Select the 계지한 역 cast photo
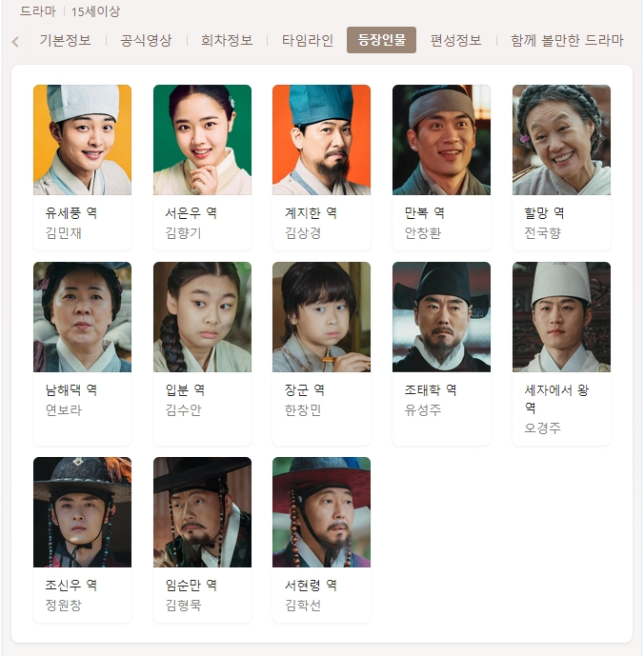This screenshot has width=644, height=656. (x=322, y=140)
